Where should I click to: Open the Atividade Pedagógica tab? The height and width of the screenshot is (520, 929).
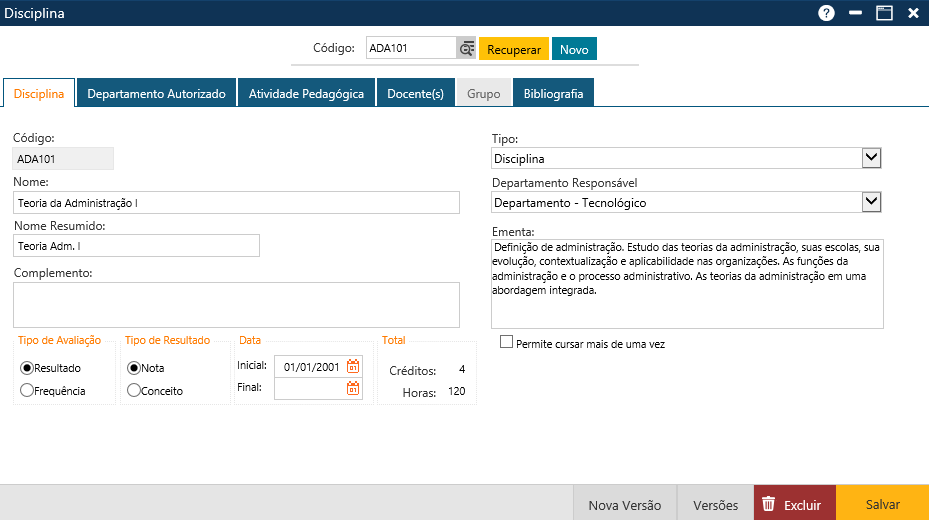point(306,93)
